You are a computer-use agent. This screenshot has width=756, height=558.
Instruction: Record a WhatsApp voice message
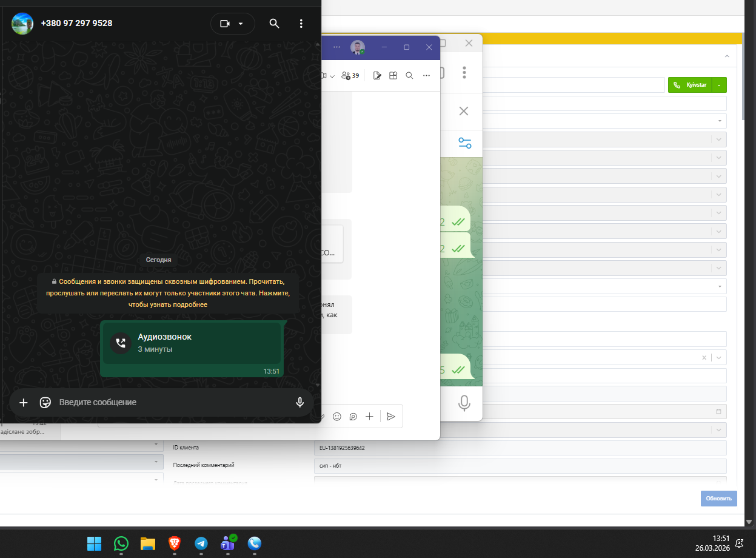[299, 402]
